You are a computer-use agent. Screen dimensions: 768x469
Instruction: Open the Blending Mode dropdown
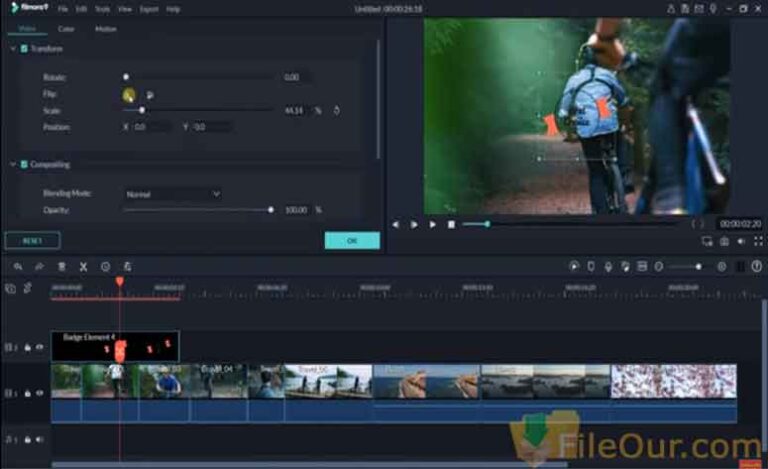coord(172,193)
